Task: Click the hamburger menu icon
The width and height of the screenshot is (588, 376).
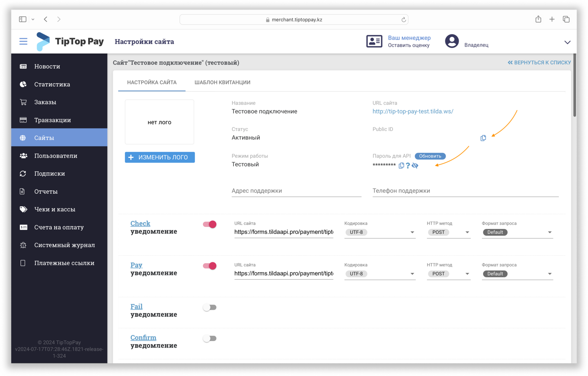Action: pyautogui.click(x=23, y=41)
